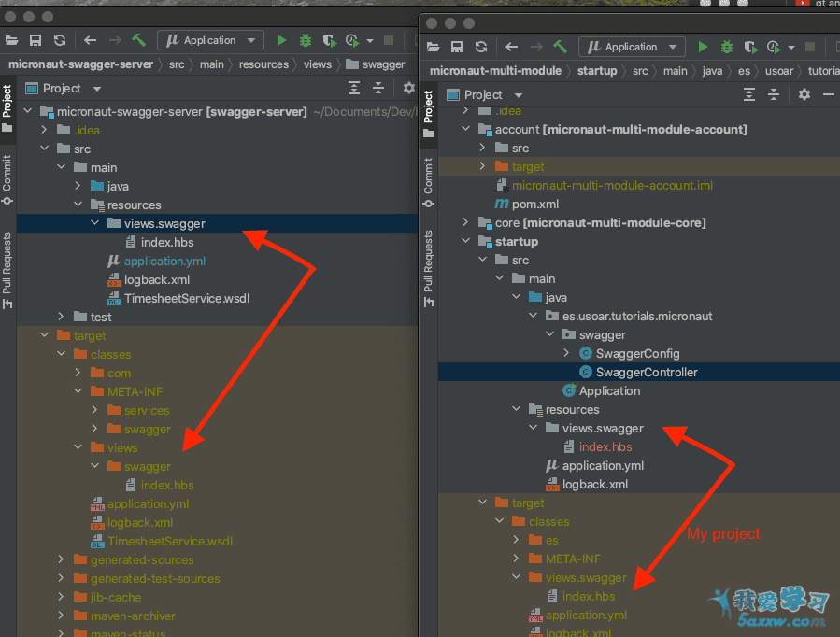Open Pull Requests tab in right window
840x637 pixels.
click(x=428, y=268)
